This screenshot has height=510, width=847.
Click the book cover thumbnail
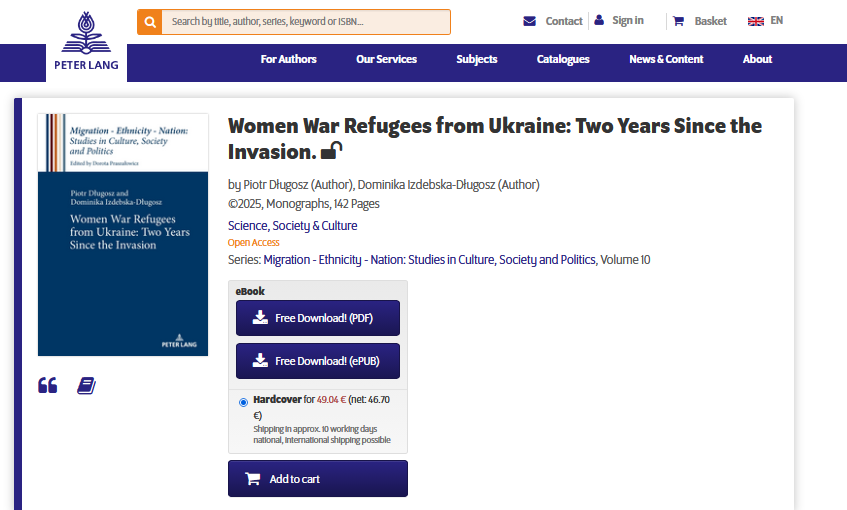[123, 234]
